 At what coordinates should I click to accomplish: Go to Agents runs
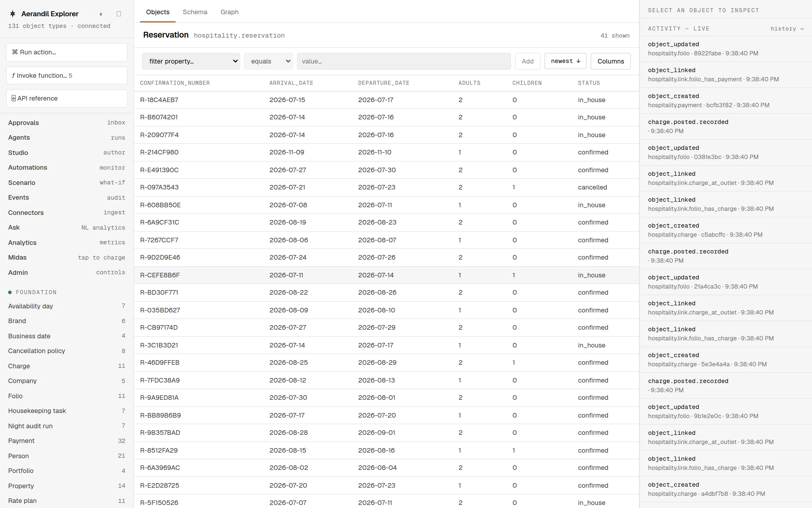coord(66,137)
